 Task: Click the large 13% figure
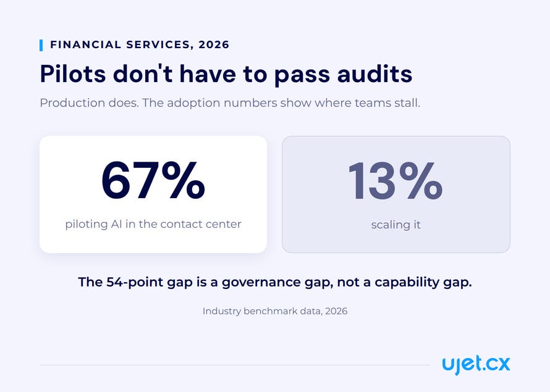396,181
